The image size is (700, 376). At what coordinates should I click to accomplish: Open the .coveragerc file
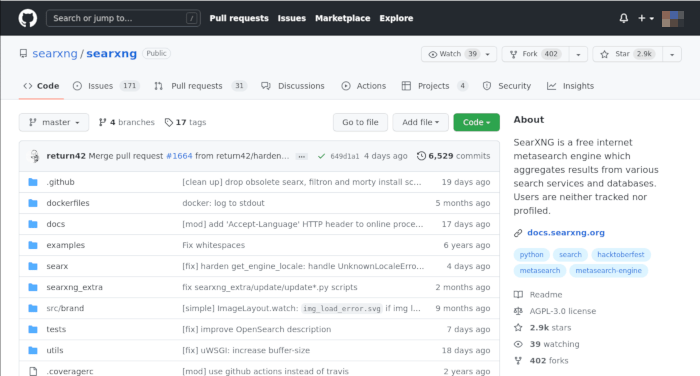70,371
